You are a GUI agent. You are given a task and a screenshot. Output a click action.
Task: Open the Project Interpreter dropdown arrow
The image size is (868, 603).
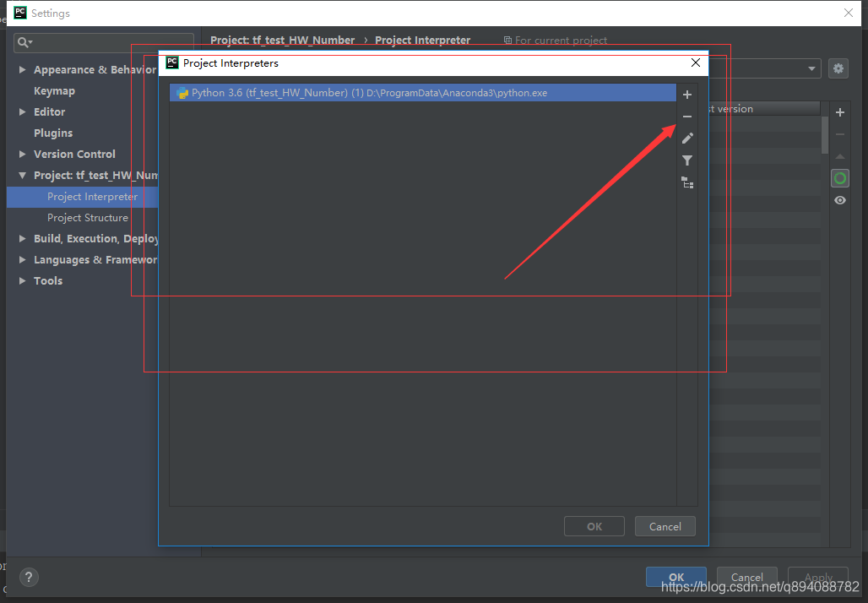[811, 68]
